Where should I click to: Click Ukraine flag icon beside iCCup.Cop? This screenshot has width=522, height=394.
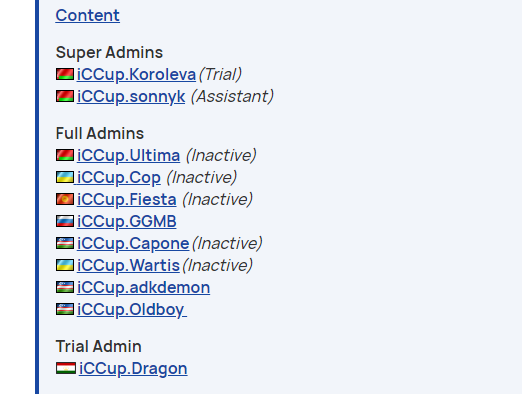[65, 177]
